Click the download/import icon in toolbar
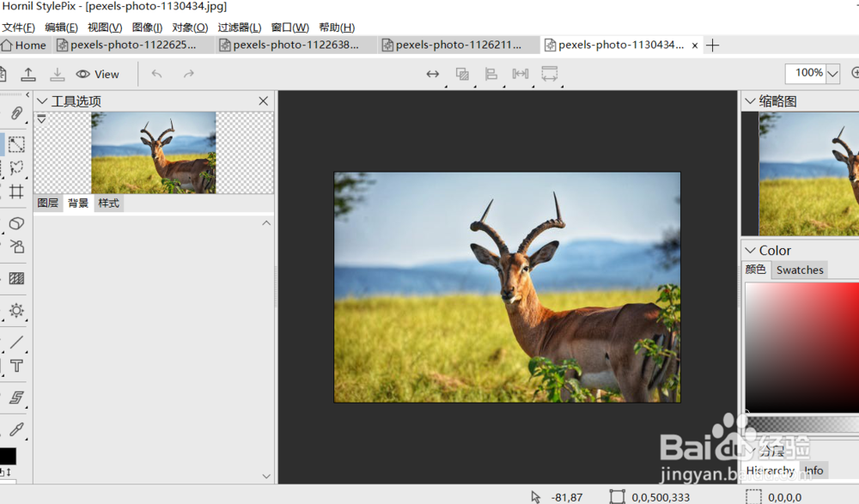This screenshot has width=859, height=504. (x=57, y=74)
